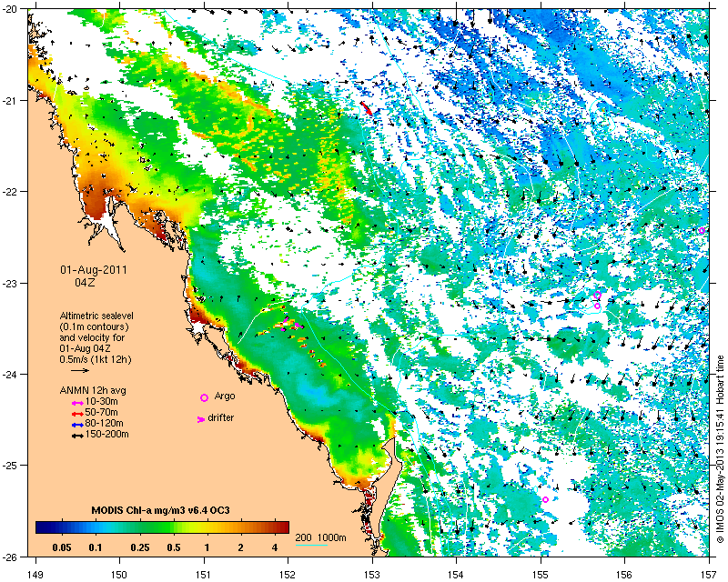This screenshot has height=582, width=728.
Task: Click the '0.5m/s (1kt 12h)' text
Action: tap(96, 359)
